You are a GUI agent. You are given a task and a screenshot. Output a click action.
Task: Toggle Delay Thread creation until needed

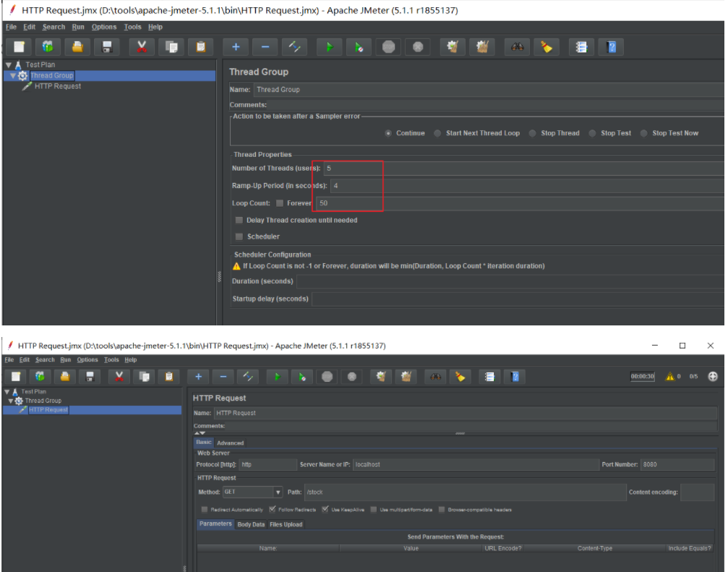tap(239, 220)
